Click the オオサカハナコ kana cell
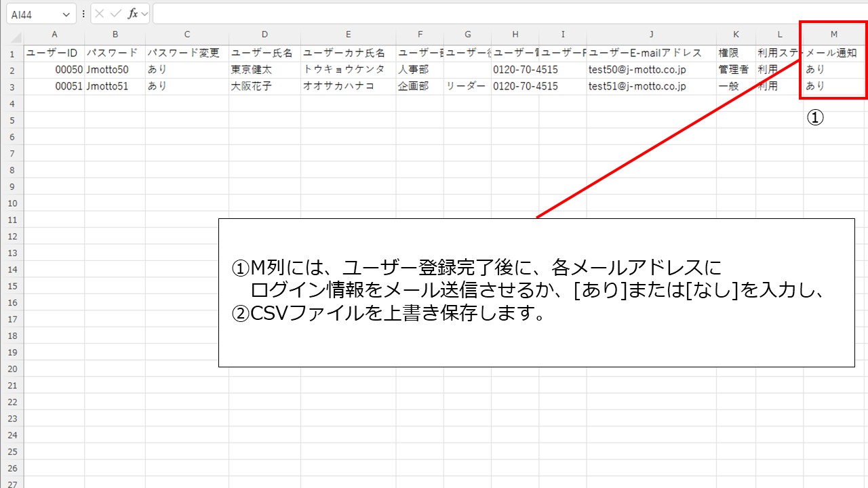This screenshot has height=488, width=868. coord(349,86)
